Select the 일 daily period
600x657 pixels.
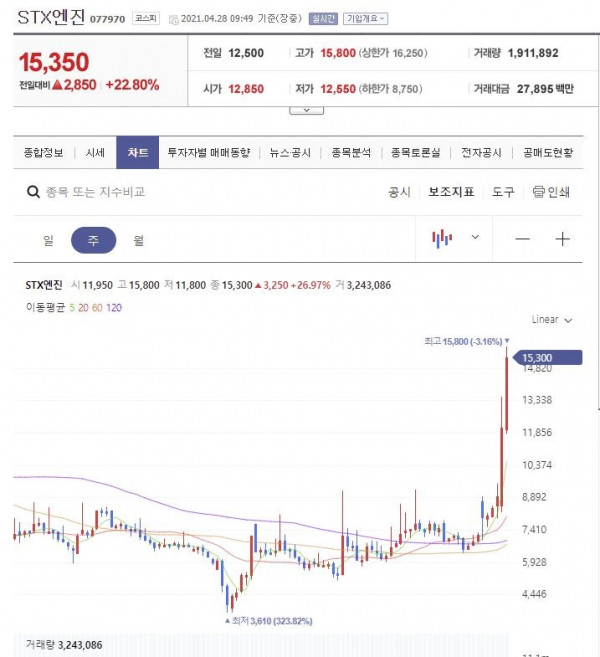click(x=48, y=240)
